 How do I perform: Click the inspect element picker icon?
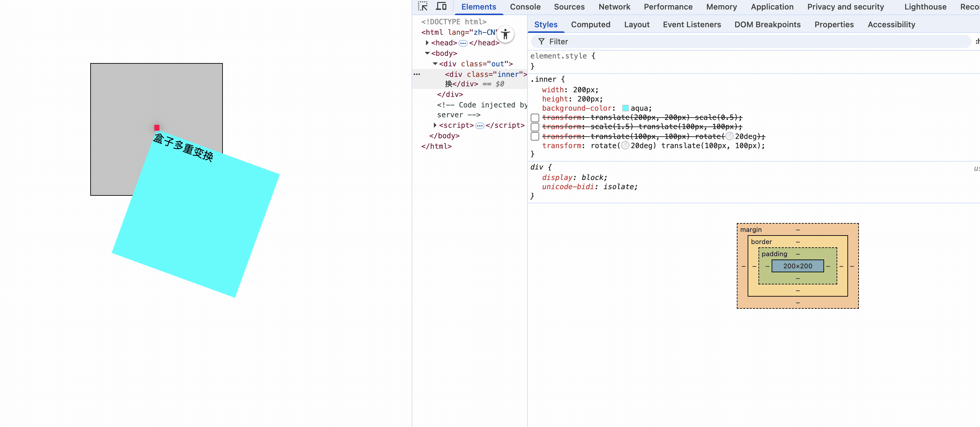click(423, 7)
